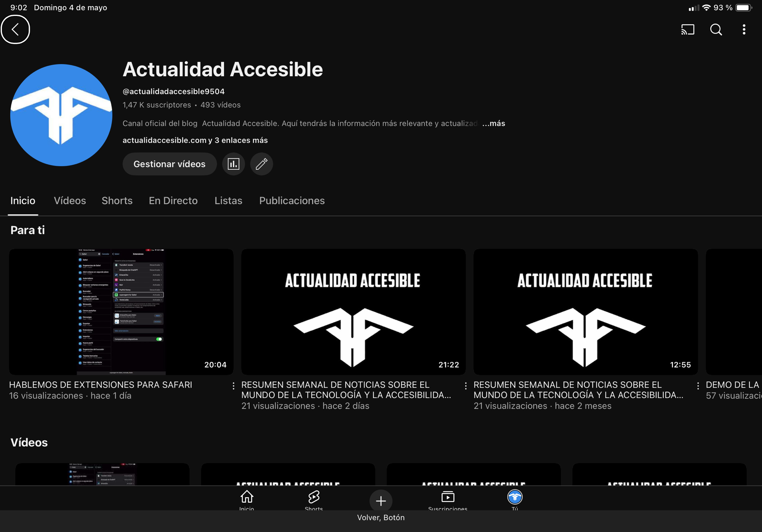The height and width of the screenshot is (532, 762).
Task: Open options for Hablemos de Extensiones para Safari
Action: tap(233, 386)
